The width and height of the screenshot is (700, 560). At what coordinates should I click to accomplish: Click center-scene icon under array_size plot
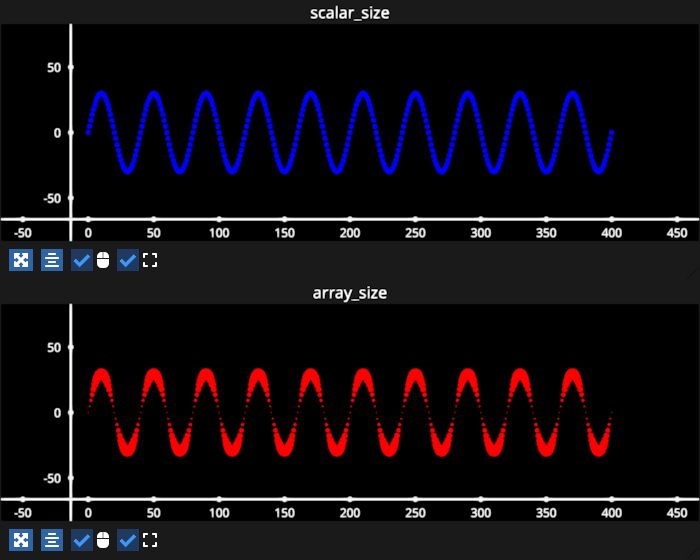[x=52, y=541]
